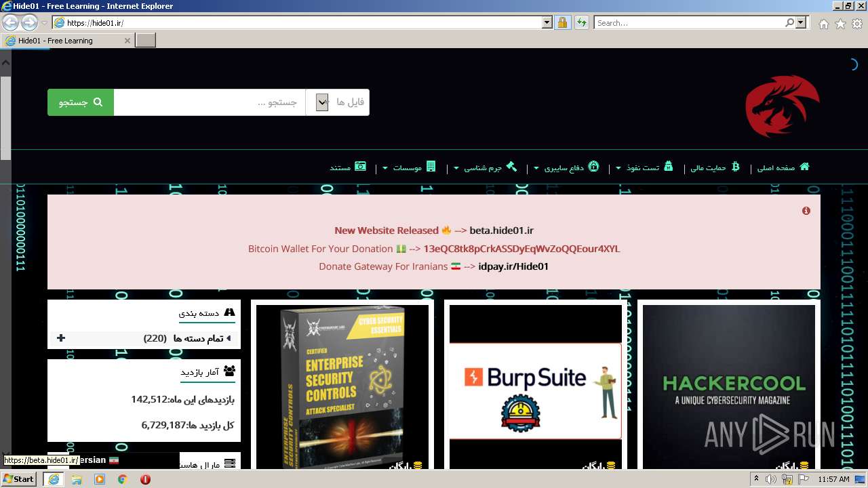Click the Internet Explorer taskbar icon

[53, 479]
